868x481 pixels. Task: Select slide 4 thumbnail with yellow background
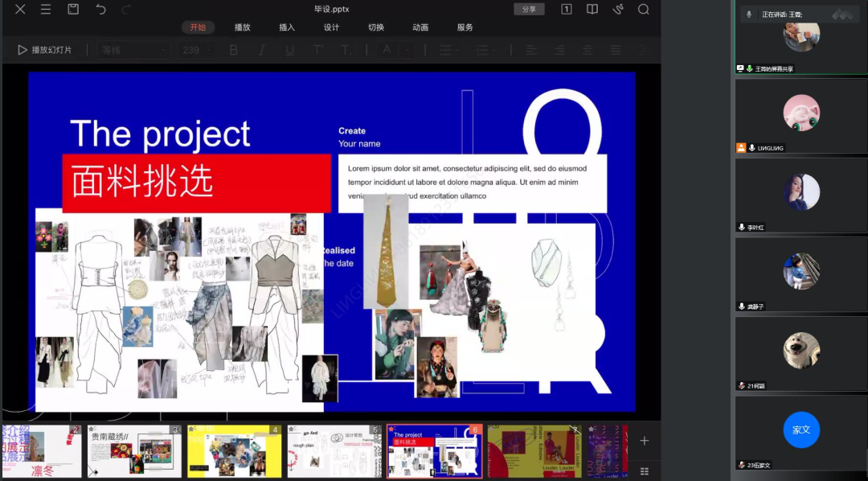[234, 451]
